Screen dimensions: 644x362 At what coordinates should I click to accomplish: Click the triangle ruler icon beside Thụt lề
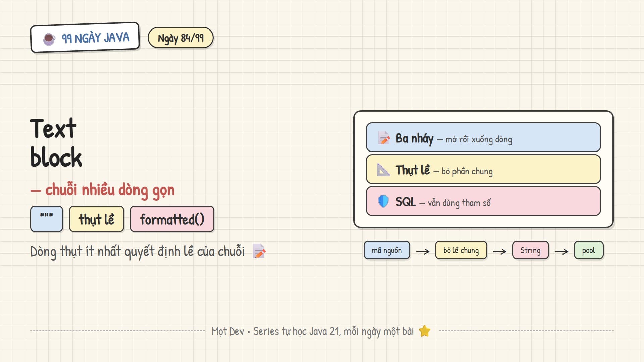click(383, 170)
